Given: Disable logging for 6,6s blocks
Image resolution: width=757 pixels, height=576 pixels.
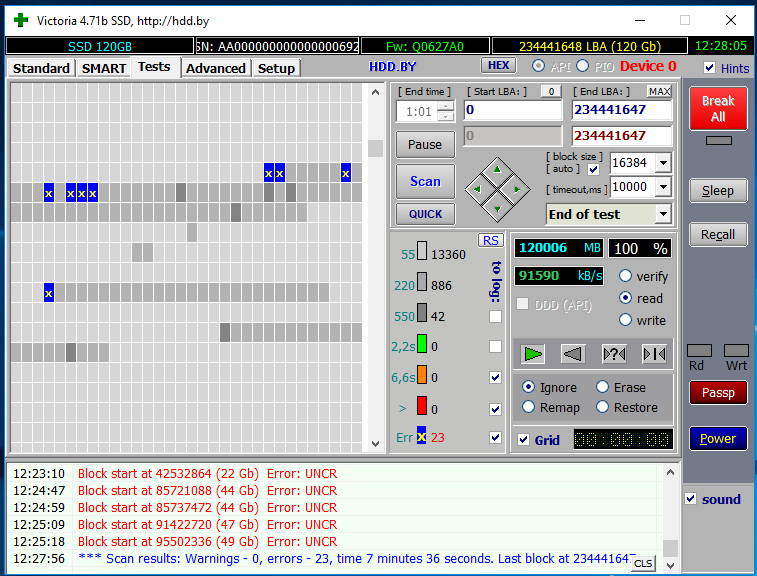Looking at the screenshot, I should (x=495, y=377).
